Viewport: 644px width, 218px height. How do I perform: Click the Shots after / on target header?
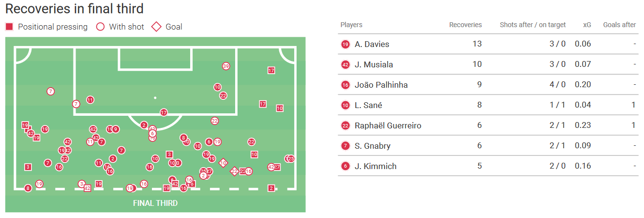[532, 25]
